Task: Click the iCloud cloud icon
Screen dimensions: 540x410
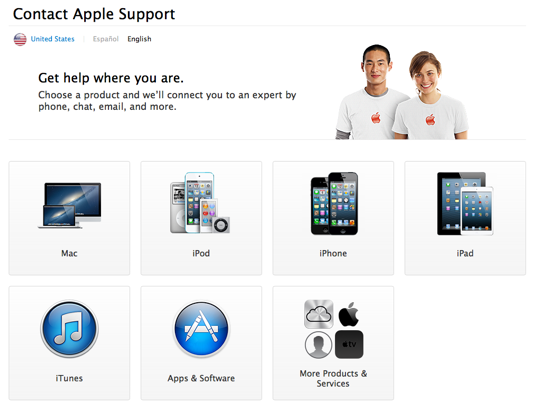Action: [319, 314]
